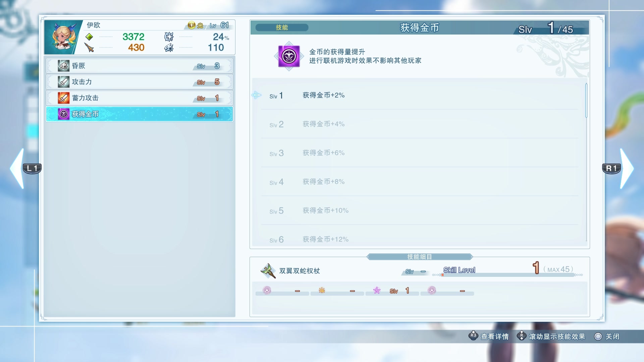Click the Slv 1/45 level indicator
The image size is (644, 362).
pos(546,28)
